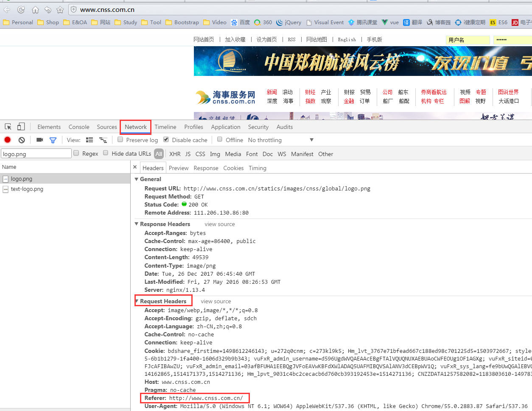
Task: Filter requests by Img
Action: [215, 154]
